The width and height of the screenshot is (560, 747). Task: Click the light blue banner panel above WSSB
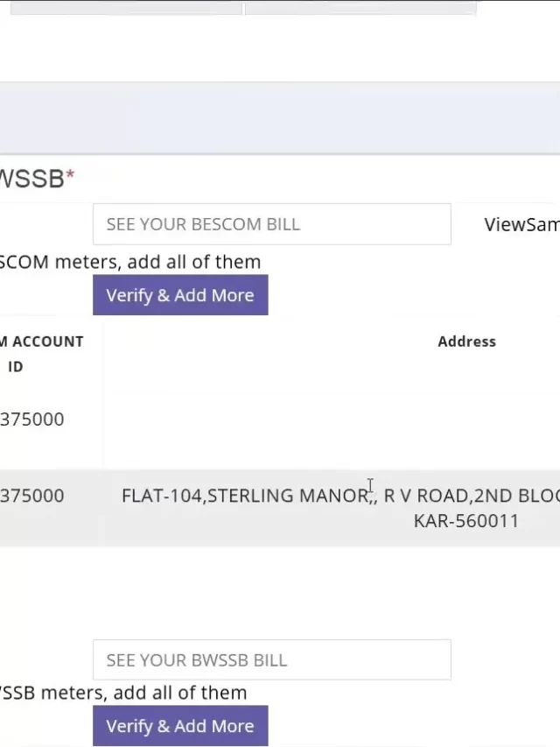click(x=280, y=118)
